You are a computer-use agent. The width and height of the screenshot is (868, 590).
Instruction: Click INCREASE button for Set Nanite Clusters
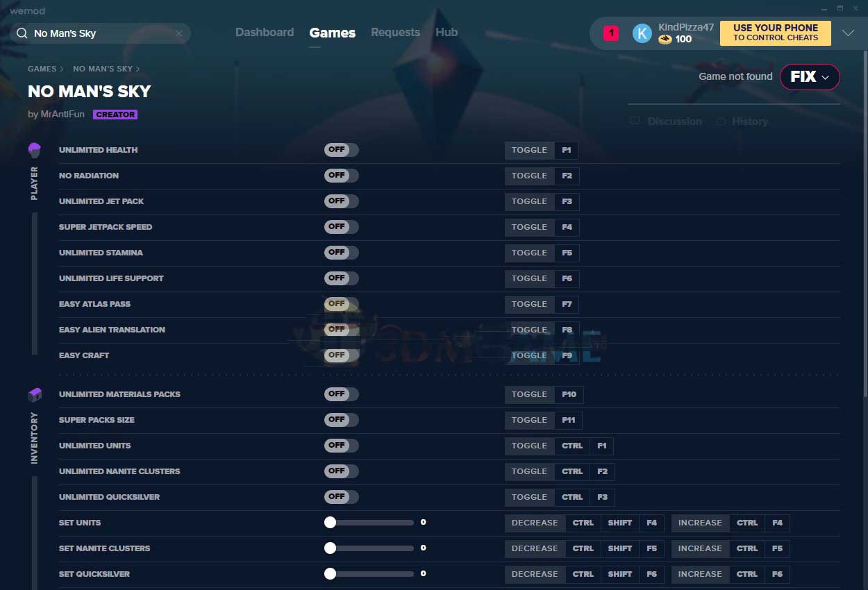click(700, 548)
